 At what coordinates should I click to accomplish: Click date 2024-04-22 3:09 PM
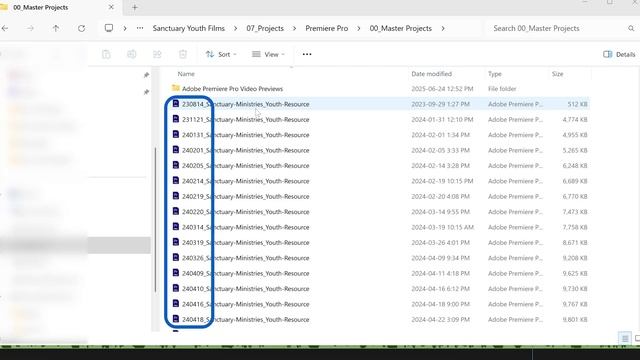[440, 320]
